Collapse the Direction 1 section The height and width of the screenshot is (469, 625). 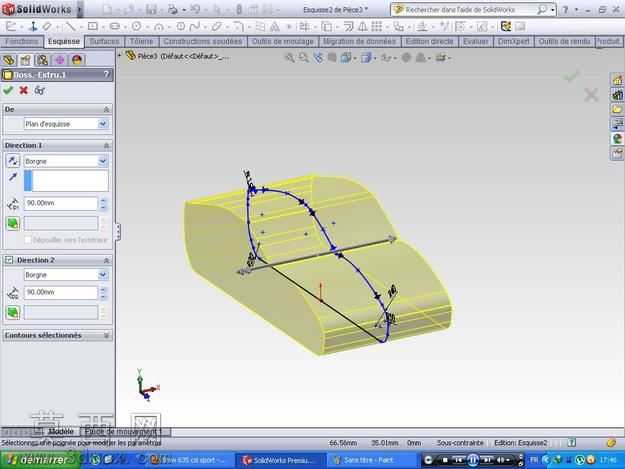pyautogui.click(x=106, y=145)
